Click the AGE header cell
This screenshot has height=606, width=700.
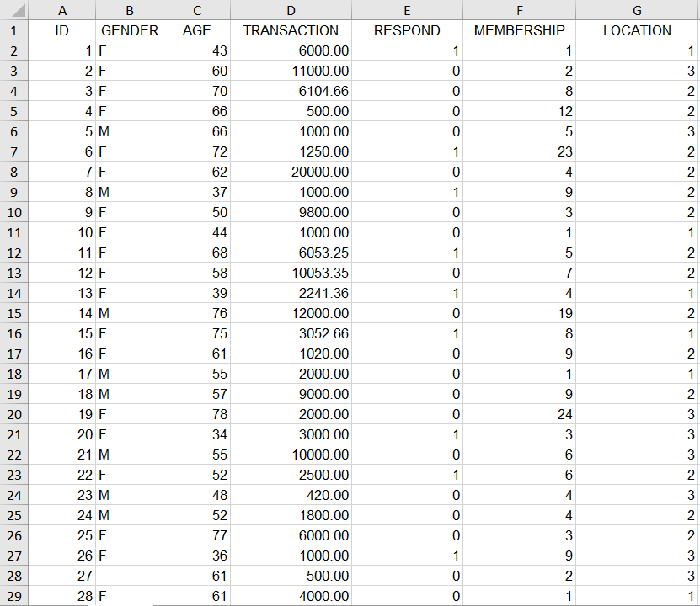pos(197,30)
